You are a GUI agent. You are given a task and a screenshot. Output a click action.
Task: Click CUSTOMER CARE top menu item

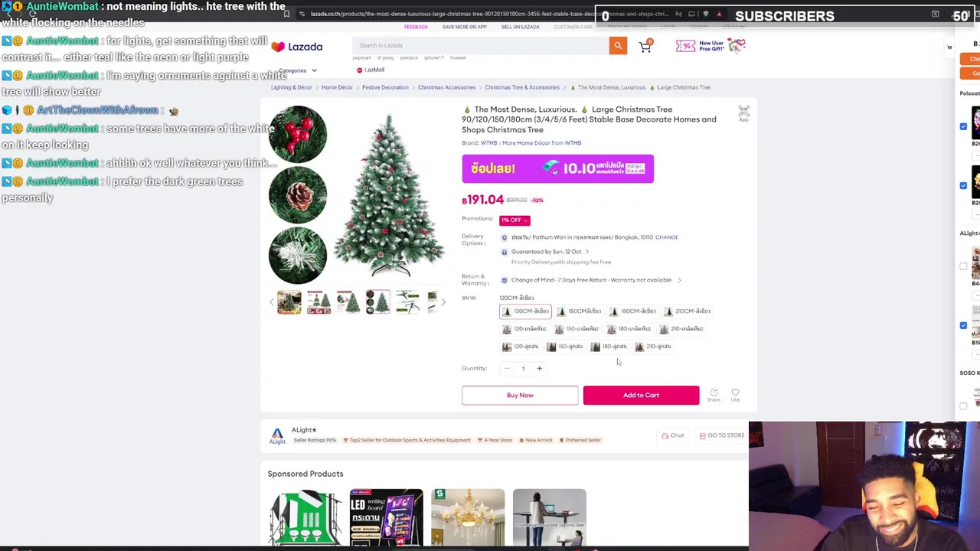[573, 27]
